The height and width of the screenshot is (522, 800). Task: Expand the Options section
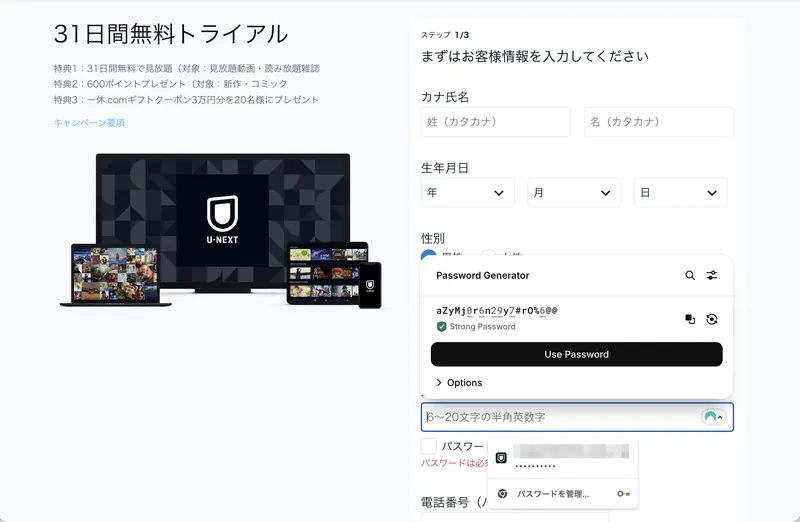click(x=459, y=383)
